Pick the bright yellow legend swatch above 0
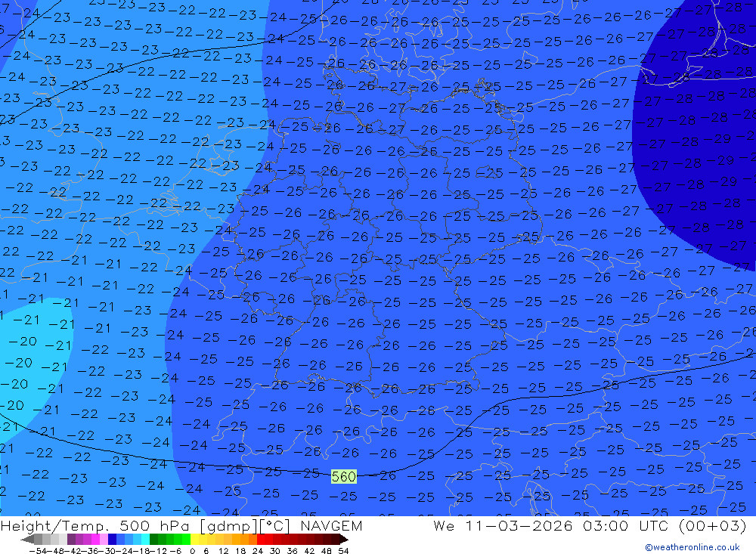 pyautogui.click(x=195, y=540)
